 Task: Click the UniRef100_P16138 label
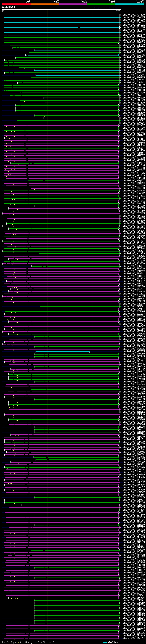coord(134,67)
